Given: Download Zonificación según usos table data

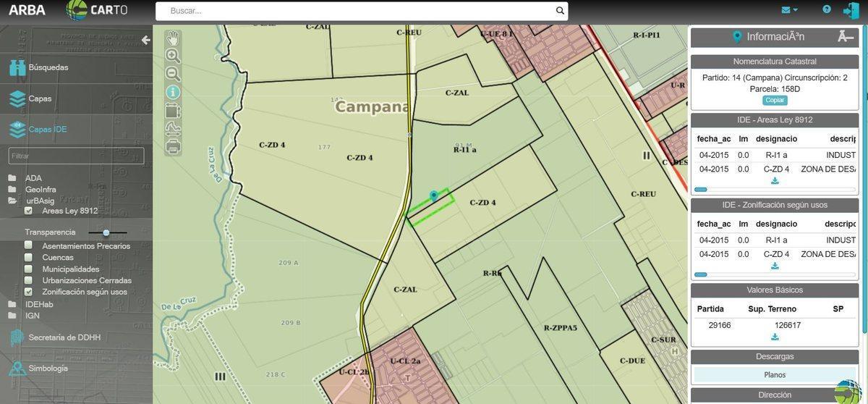Looking at the screenshot, I should (775, 266).
